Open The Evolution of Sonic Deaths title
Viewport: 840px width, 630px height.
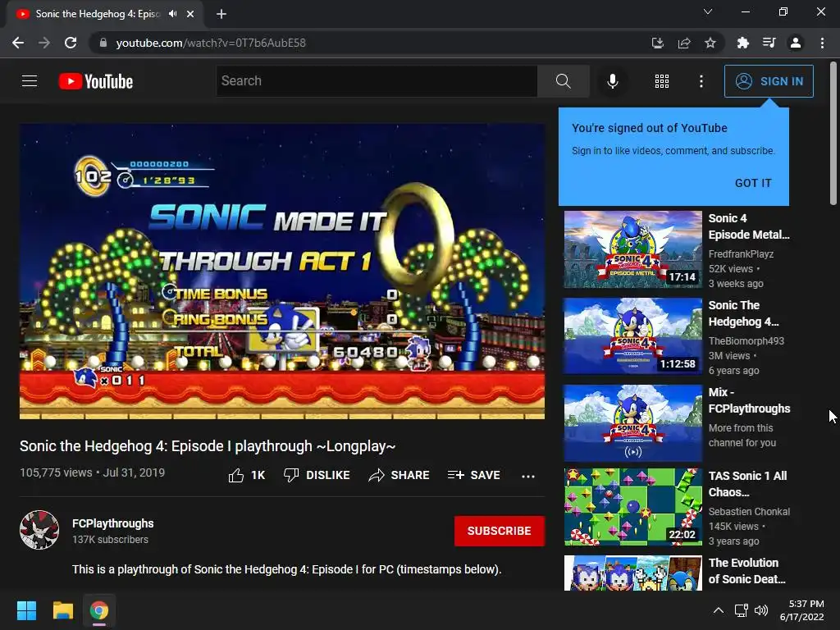pyautogui.click(x=746, y=571)
